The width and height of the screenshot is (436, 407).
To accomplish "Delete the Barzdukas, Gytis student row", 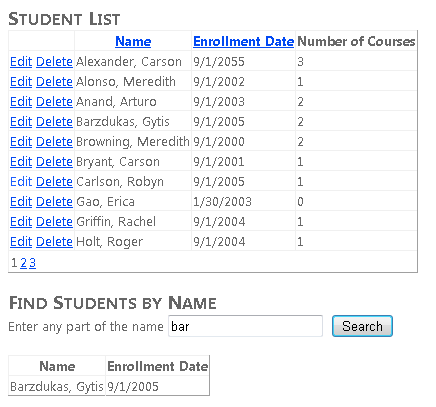I will click(54, 122).
